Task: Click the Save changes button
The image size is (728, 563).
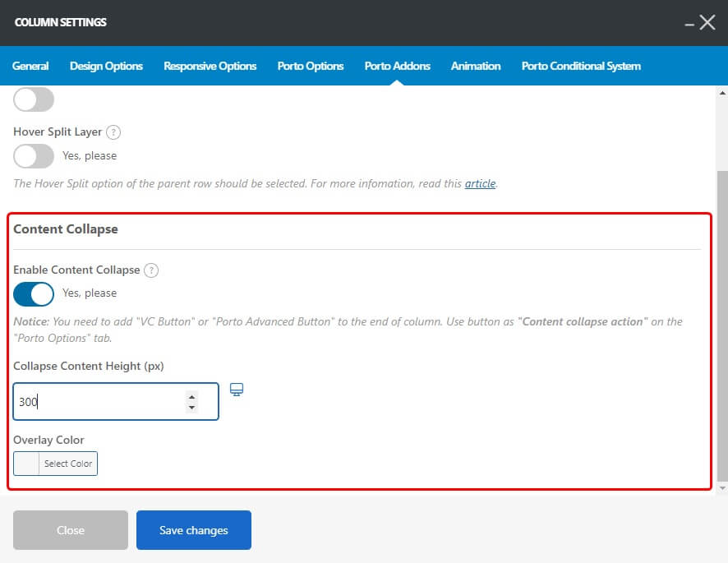Action: click(194, 530)
